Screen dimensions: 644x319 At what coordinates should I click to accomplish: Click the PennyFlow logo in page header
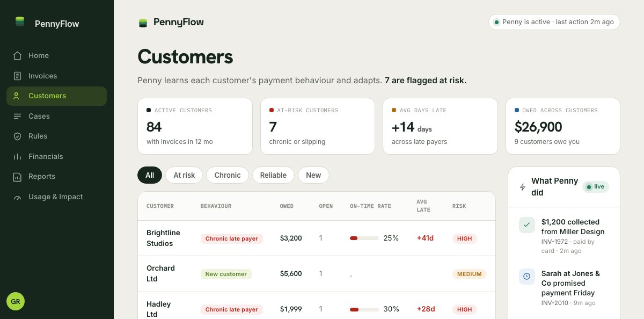pyautogui.click(x=171, y=22)
